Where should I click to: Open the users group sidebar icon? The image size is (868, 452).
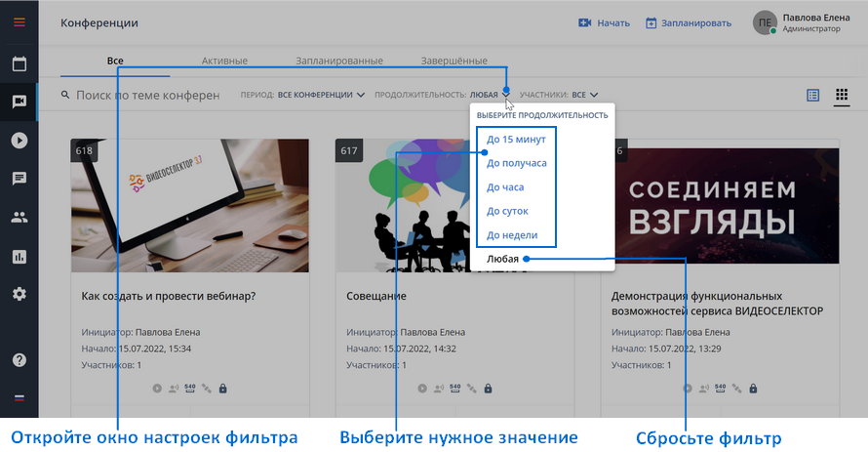tap(20, 217)
